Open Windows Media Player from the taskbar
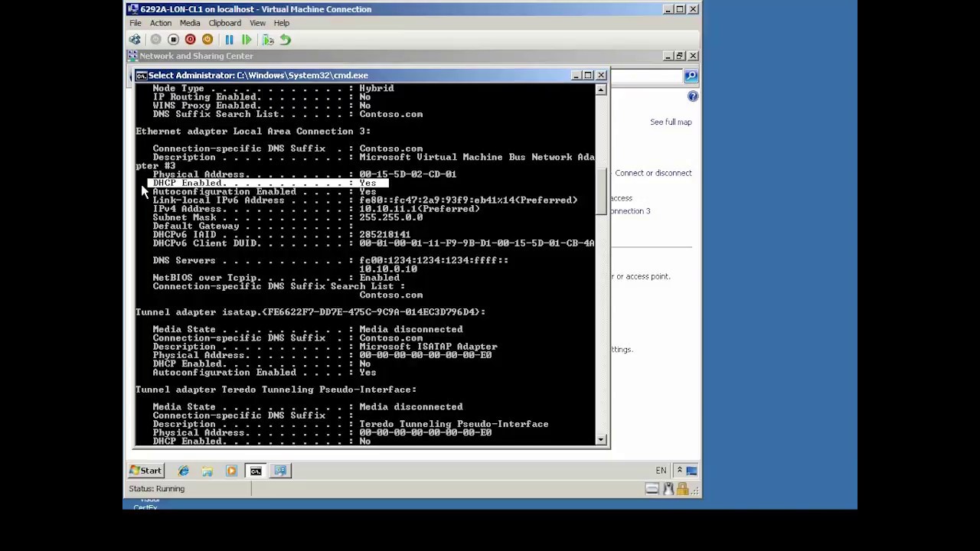The width and height of the screenshot is (980, 551). coord(231,471)
